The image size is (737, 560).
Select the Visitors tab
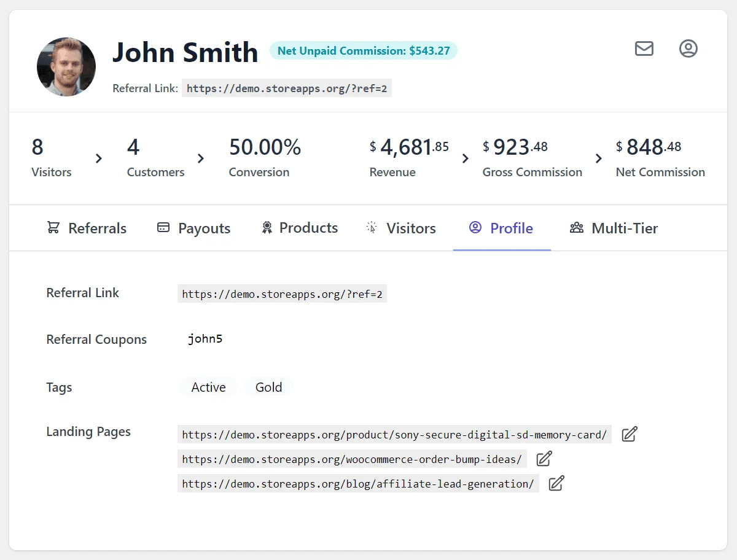(400, 228)
